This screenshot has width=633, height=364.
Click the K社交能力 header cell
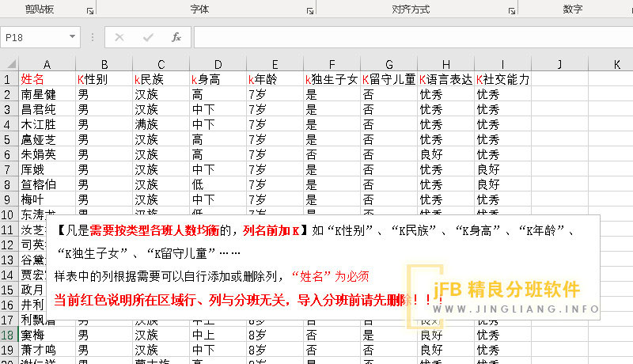point(502,79)
